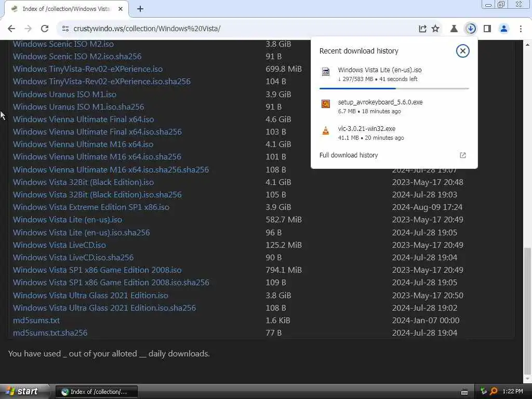Close the Index of /collection tab
This screenshot has width=532, height=399.
(x=121, y=9)
